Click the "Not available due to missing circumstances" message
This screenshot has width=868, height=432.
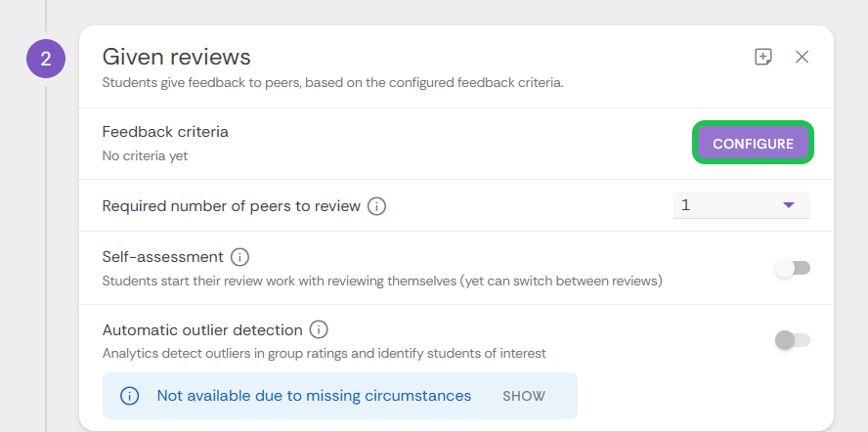tap(314, 396)
